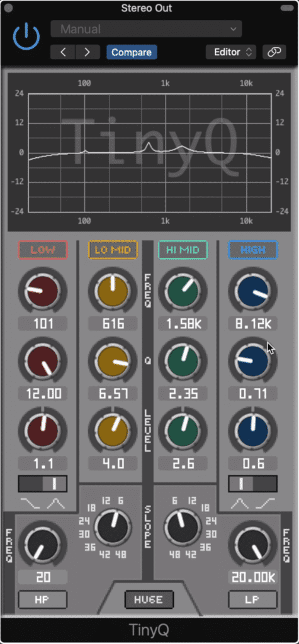Click the HP filter frequency knob
This screenshot has height=644, width=299.
click(x=42, y=544)
